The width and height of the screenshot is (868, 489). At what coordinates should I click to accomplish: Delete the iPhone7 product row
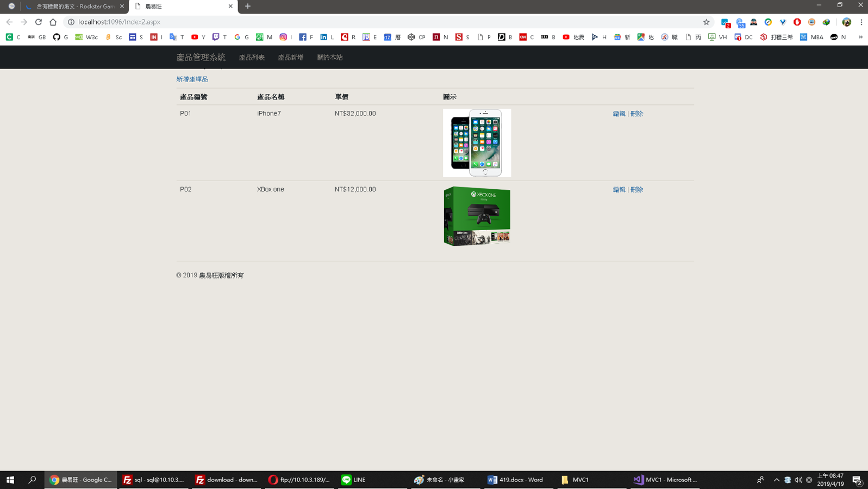636,114
